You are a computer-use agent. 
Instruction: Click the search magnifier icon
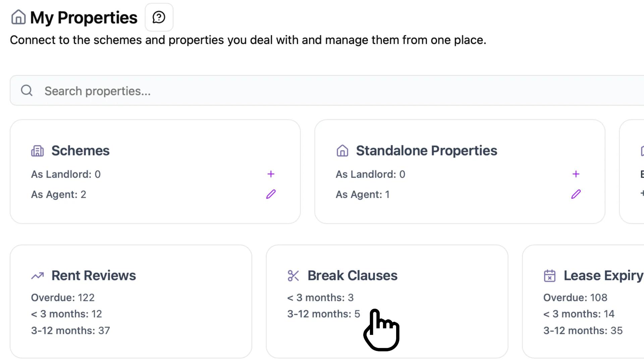[26, 90]
